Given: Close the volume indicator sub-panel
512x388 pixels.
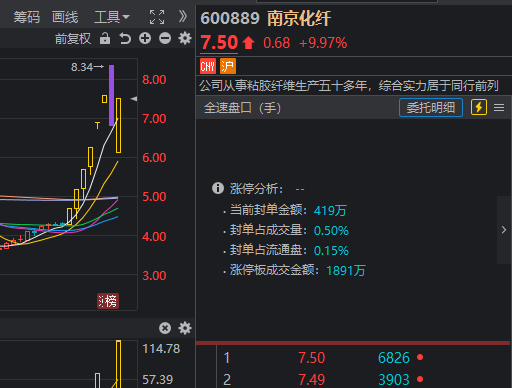Looking at the screenshot, I should point(165,328).
